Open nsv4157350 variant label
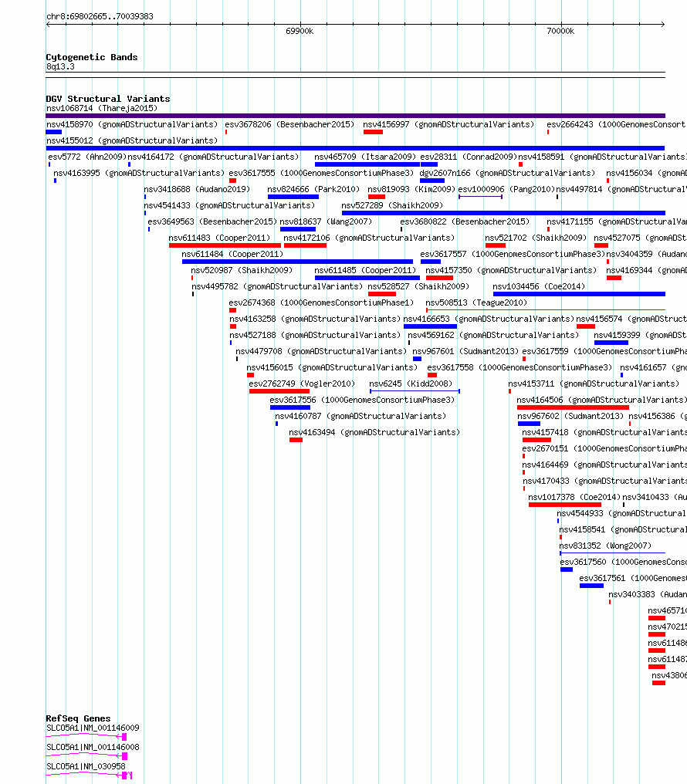The image size is (687, 784). [x=511, y=271]
